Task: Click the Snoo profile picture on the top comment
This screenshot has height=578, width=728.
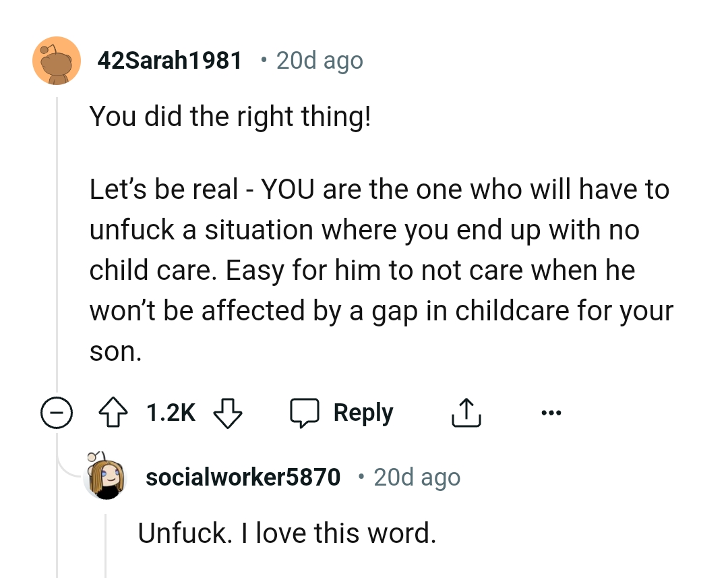Action: click(x=57, y=60)
